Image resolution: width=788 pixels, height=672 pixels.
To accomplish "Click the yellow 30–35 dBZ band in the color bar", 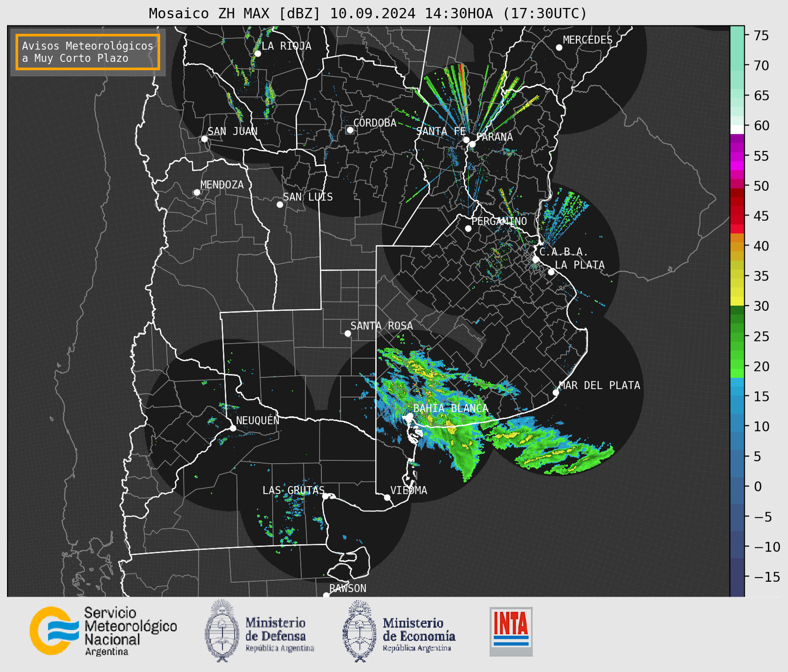I will [x=737, y=291].
